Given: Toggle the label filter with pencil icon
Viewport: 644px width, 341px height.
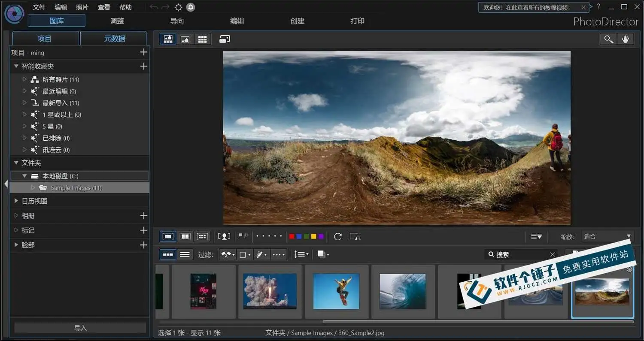Looking at the screenshot, I should pyautogui.click(x=260, y=254).
